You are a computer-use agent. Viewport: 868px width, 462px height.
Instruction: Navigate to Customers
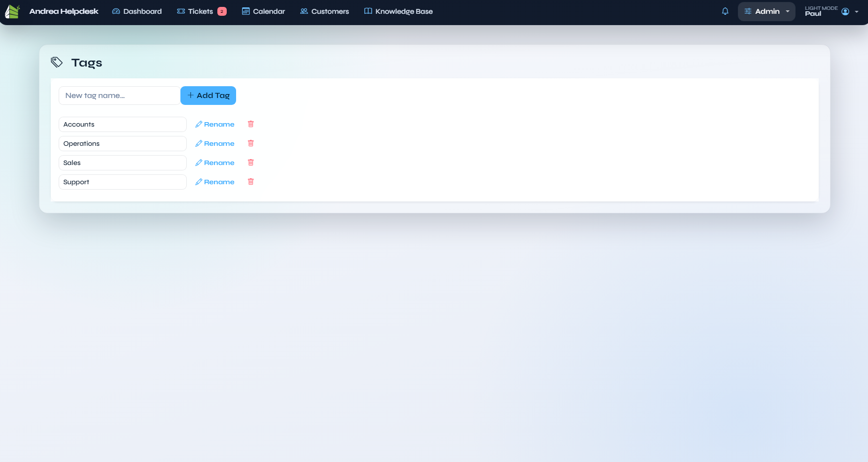pos(324,11)
